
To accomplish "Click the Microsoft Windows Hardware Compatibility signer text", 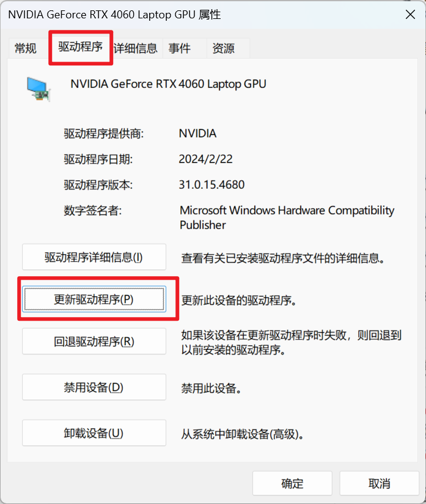I will 287,217.
